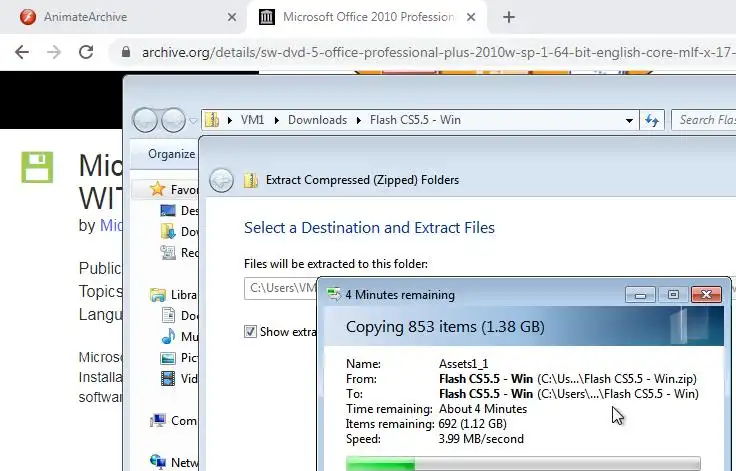Click the copy dialog title icon
The width and height of the screenshot is (736, 471).
334,295
